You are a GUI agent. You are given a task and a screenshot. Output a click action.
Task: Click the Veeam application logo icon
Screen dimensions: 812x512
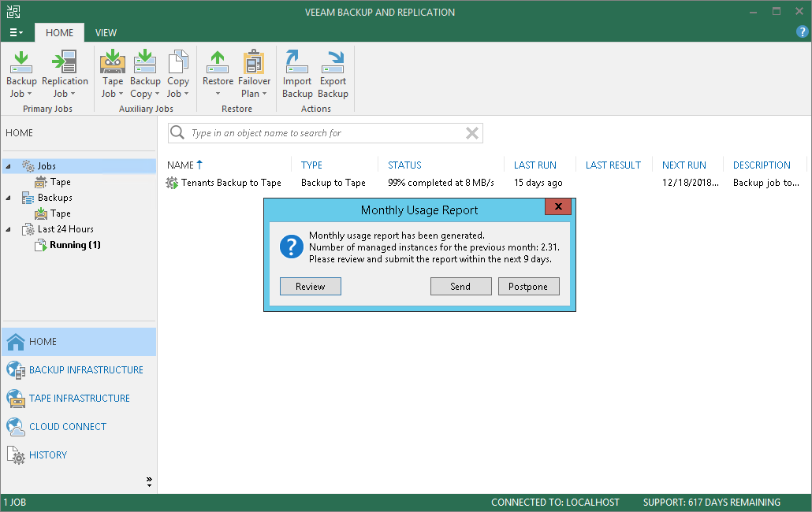click(x=13, y=12)
